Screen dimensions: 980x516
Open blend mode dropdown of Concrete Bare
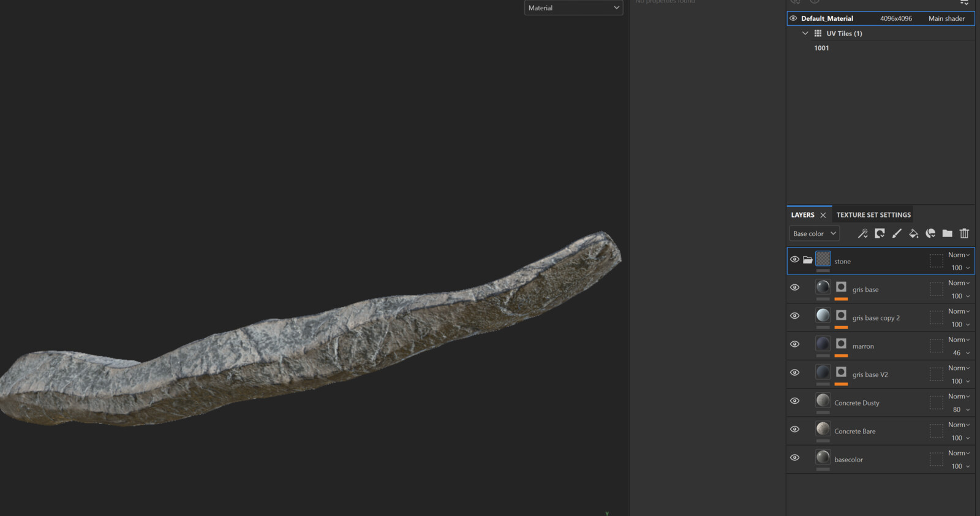pyautogui.click(x=959, y=425)
